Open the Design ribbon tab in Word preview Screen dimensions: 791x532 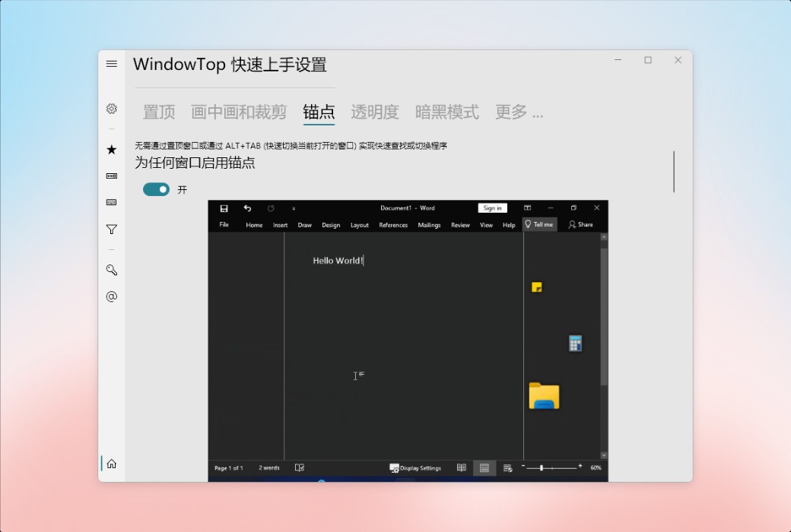coord(331,225)
